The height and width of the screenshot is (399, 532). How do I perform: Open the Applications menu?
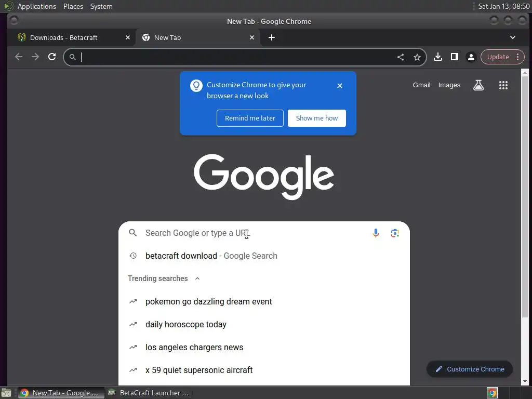37,6
